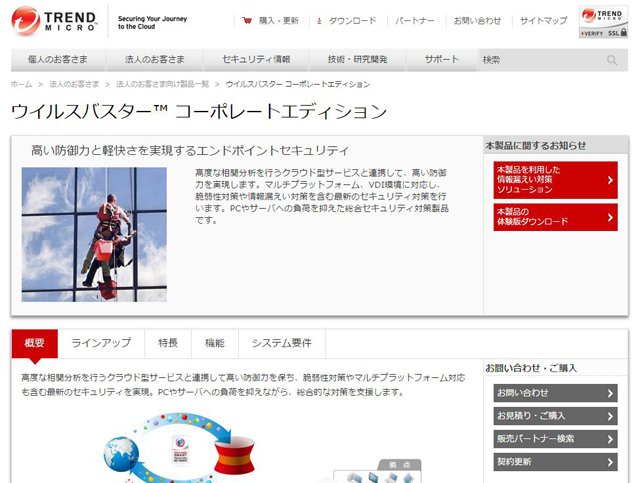Switch to システム要件 tab

click(x=282, y=343)
